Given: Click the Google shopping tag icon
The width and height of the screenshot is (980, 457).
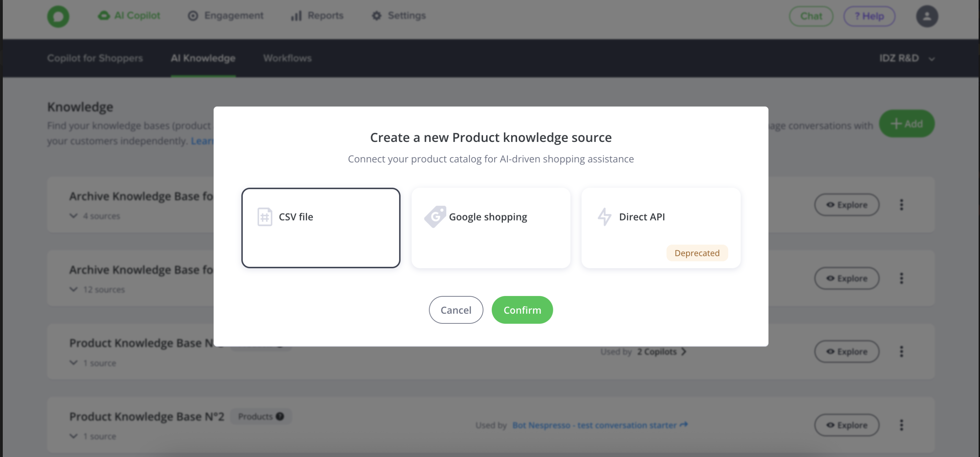Looking at the screenshot, I should (x=435, y=217).
